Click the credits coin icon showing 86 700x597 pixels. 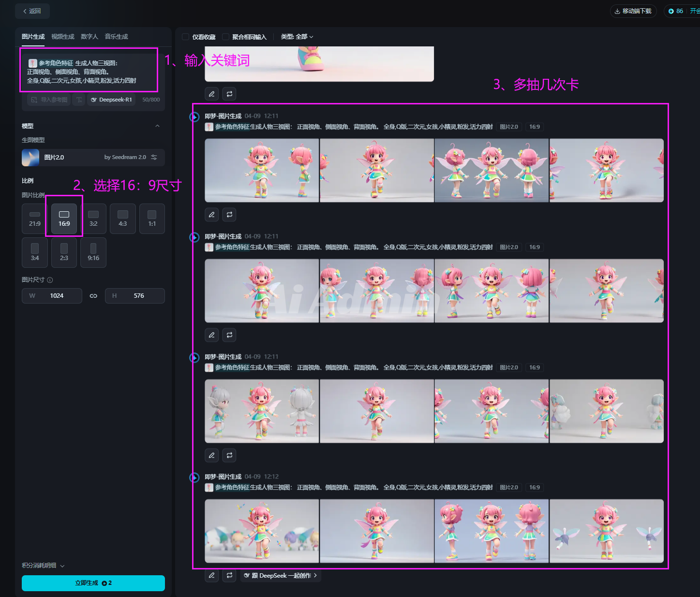[671, 11]
